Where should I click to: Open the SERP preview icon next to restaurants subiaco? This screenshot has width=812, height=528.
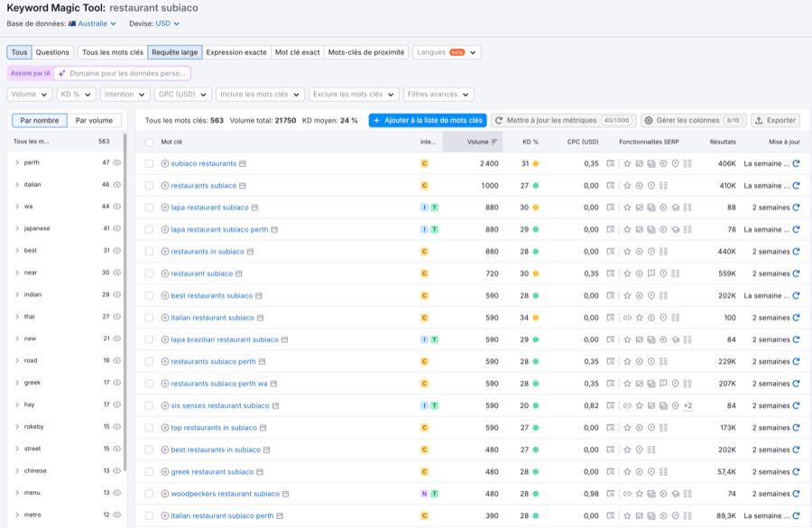244,186
